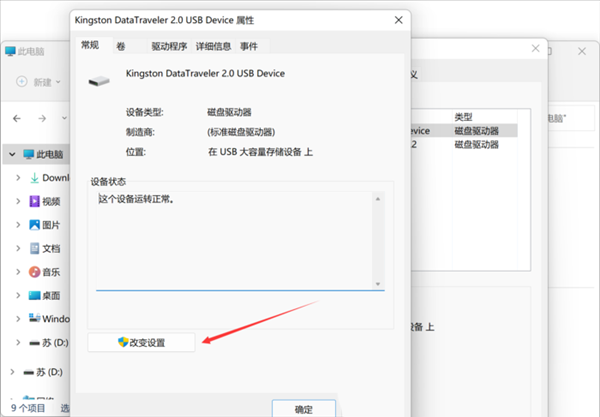Click the 9 个项目 status bar text

28,408
